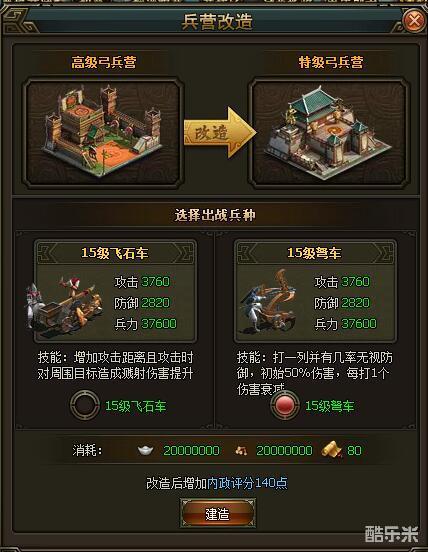
Task: Click the catapult unit image
Action: point(63,305)
